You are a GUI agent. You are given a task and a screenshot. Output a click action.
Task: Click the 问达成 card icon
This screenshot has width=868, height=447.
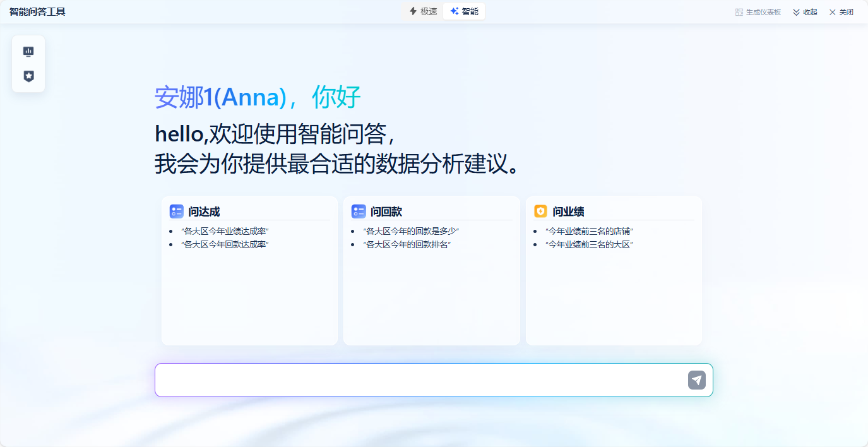tap(176, 212)
